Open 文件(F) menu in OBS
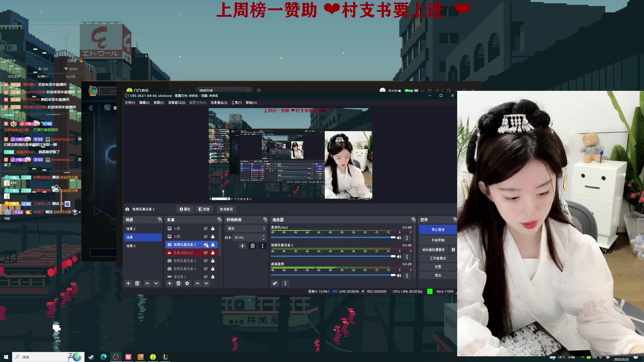The width and height of the screenshot is (644, 362). (x=130, y=103)
